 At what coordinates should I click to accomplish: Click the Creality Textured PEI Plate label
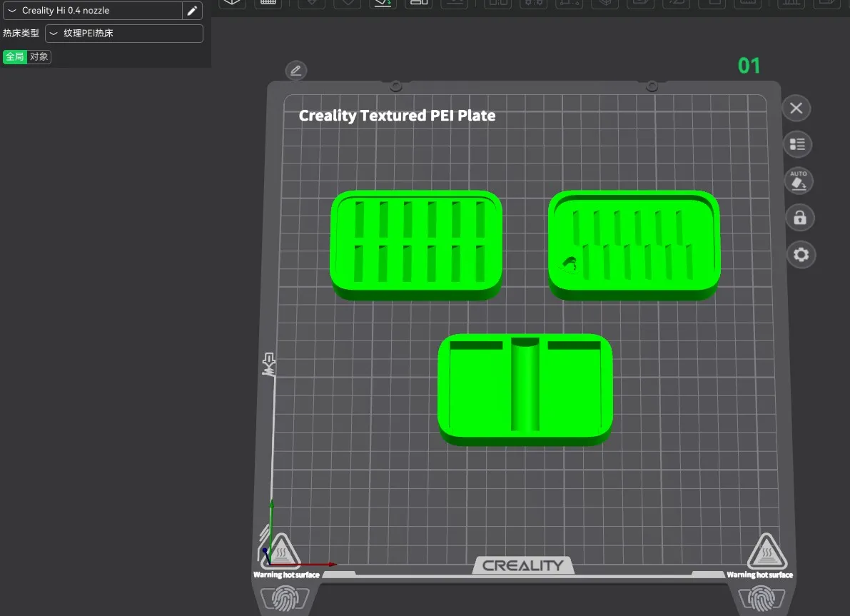[397, 116]
